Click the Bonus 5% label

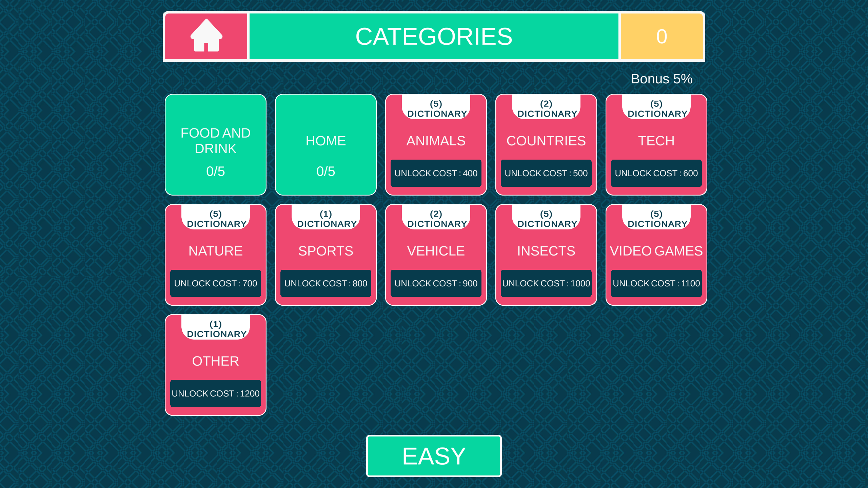point(662,79)
